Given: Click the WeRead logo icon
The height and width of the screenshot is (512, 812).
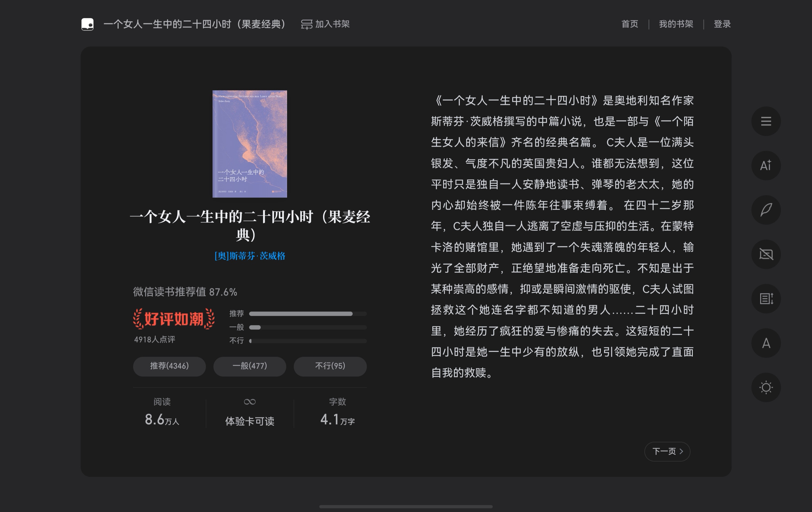Looking at the screenshot, I should point(87,24).
